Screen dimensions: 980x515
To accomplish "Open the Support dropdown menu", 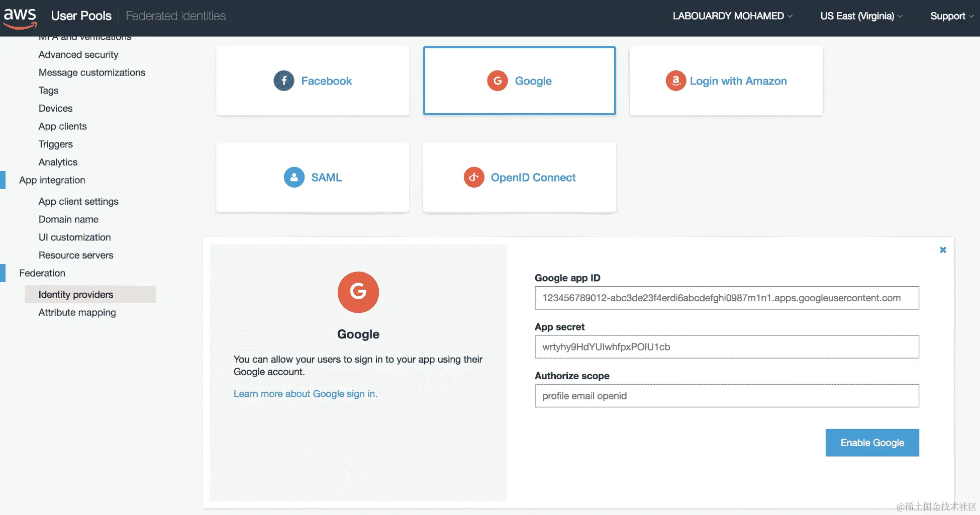I will pyautogui.click(x=952, y=16).
